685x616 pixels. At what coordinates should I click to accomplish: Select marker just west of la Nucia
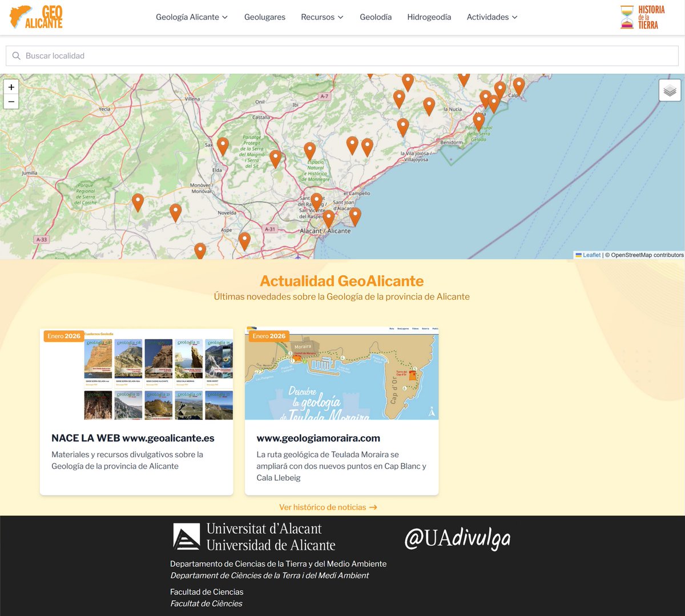coord(429,106)
